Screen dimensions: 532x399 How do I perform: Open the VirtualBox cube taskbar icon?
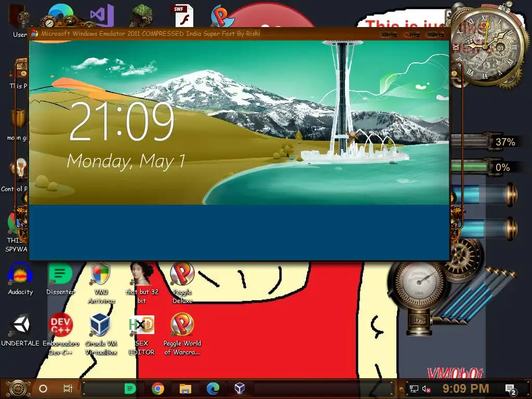(240, 388)
